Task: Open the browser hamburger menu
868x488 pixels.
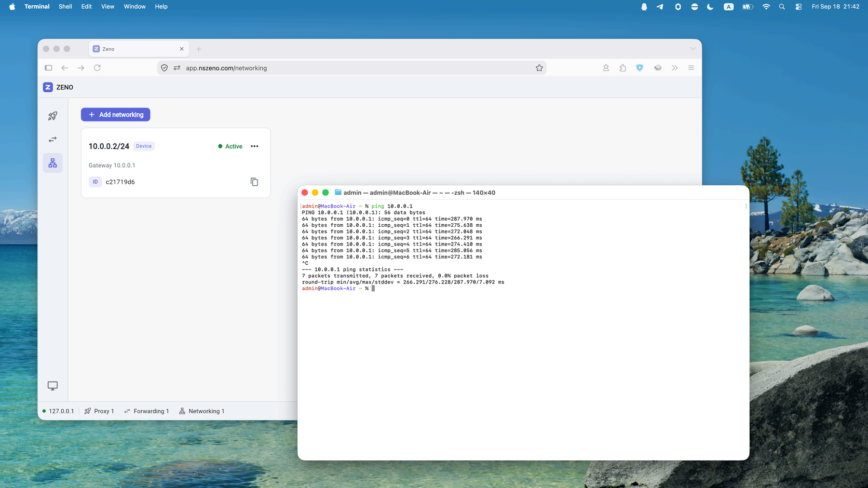Action: coord(691,68)
